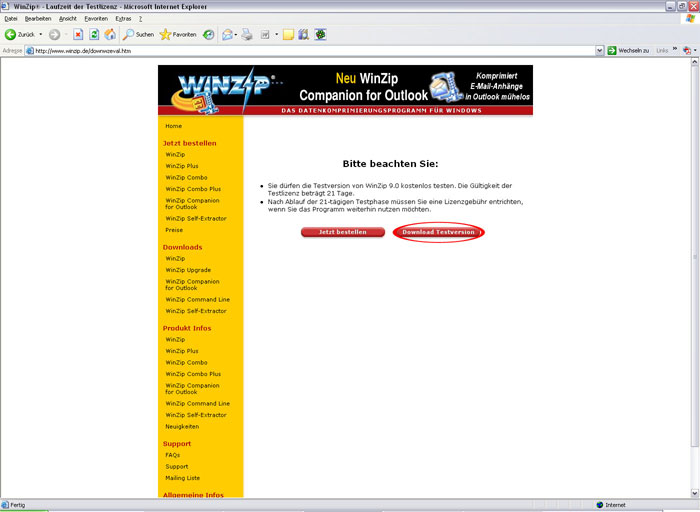Open WinZip Combo Plus under Produkt Infos
Viewport: 700px width, 512px height.
(x=193, y=374)
